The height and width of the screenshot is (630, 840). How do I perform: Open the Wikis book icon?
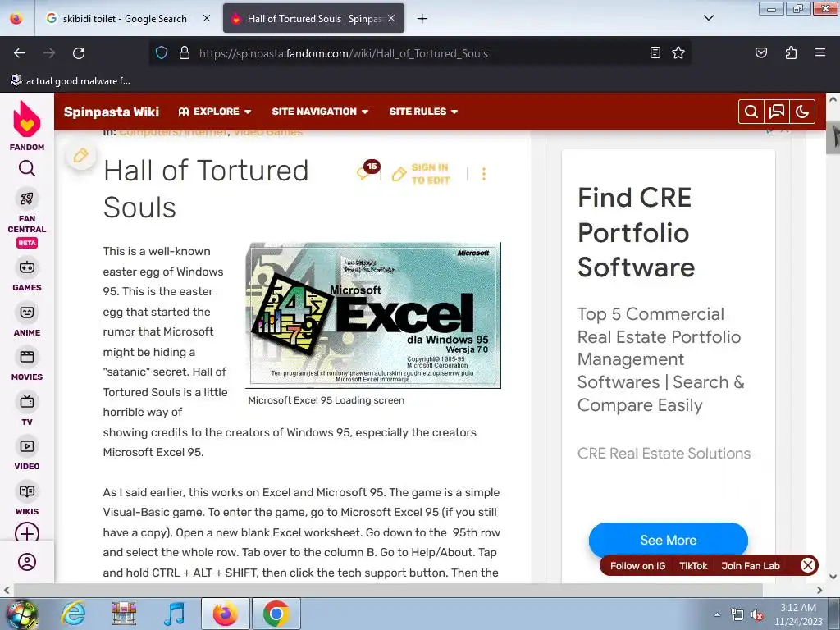[27, 491]
